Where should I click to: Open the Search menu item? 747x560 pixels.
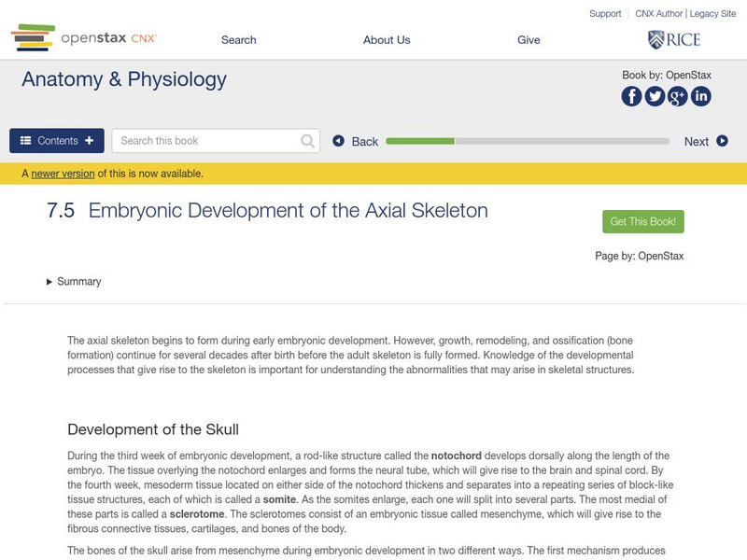point(238,40)
